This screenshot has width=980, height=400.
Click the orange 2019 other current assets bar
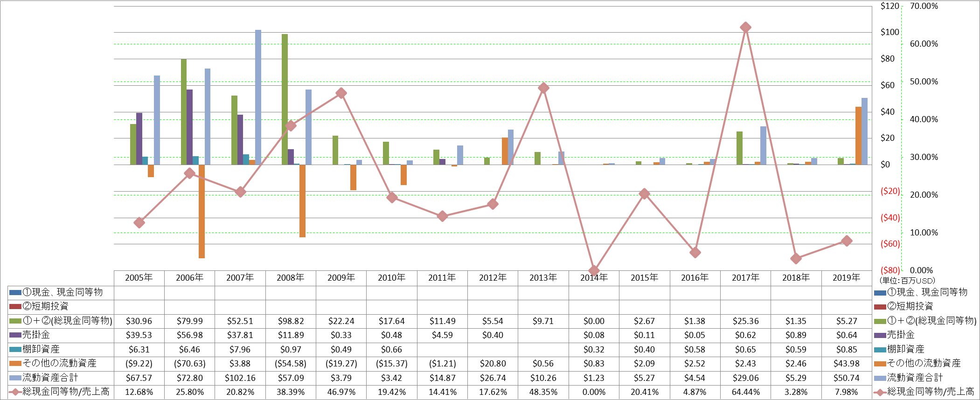pos(858,136)
